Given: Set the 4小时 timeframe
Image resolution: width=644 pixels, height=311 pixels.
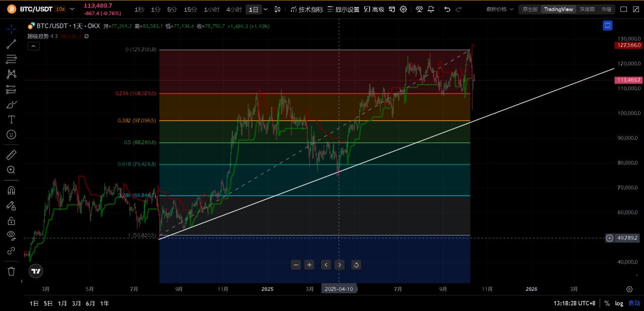Looking at the screenshot, I should 234,10.
